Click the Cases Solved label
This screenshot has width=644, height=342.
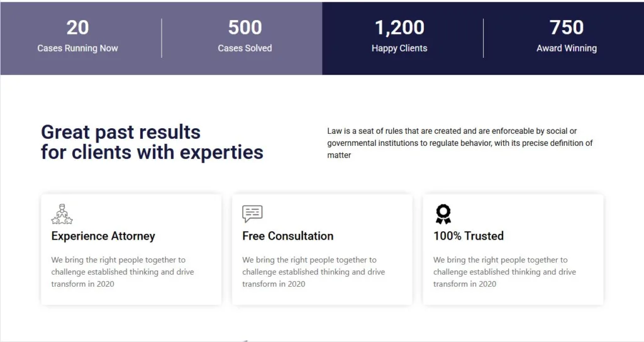pyautogui.click(x=245, y=48)
